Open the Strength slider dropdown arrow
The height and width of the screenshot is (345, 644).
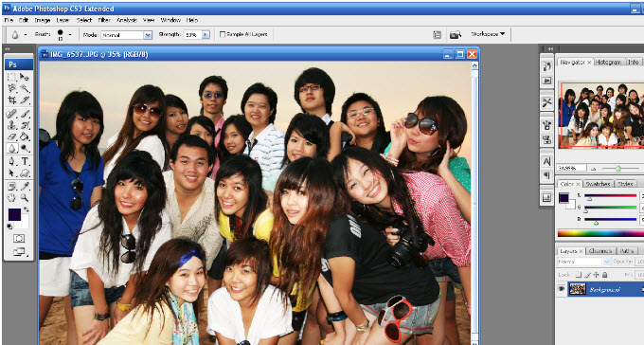206,35
